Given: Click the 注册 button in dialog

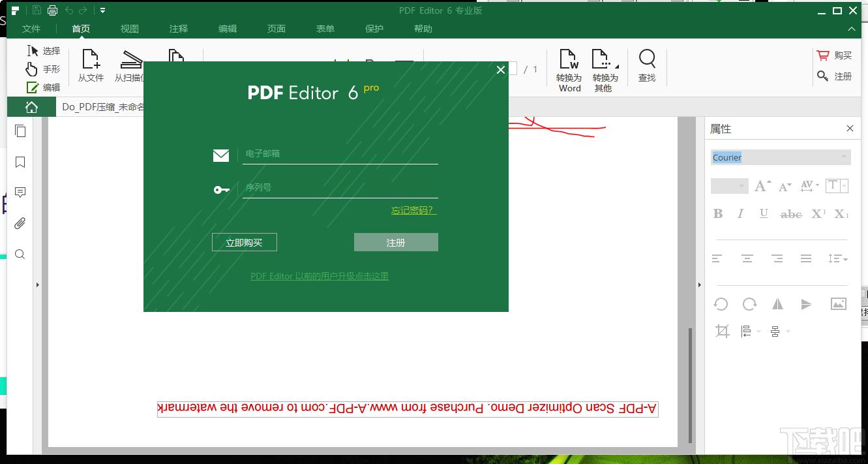Looking at the screenshot, I should click(x=396, y=242).
